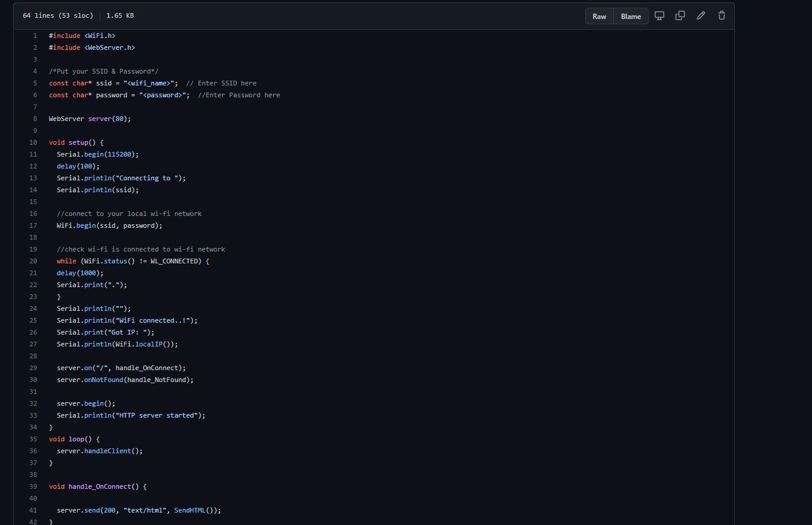Select line number 17
The width and height of the screenshot is (812, 525).
pyautogui.click(x=33, y=225)
